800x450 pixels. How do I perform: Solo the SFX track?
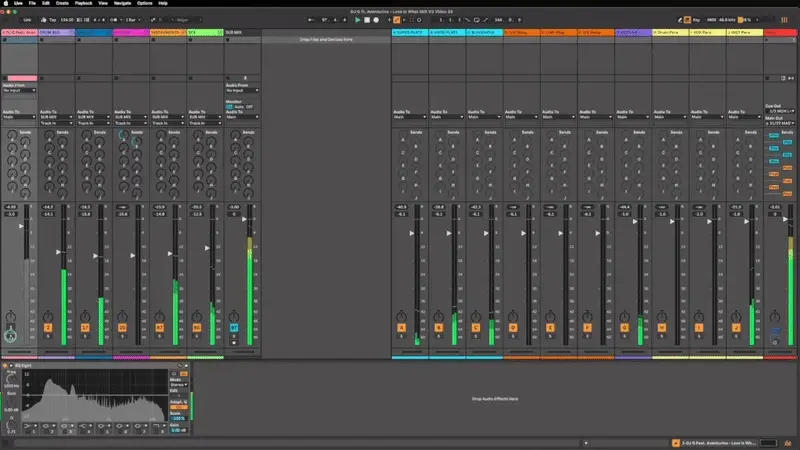point(196,336)
